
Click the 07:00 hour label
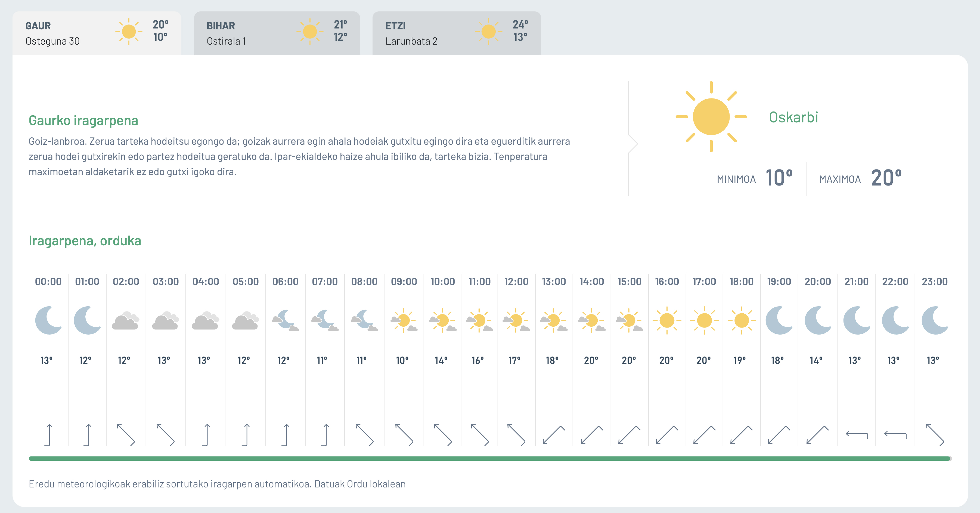click(324, 282)
